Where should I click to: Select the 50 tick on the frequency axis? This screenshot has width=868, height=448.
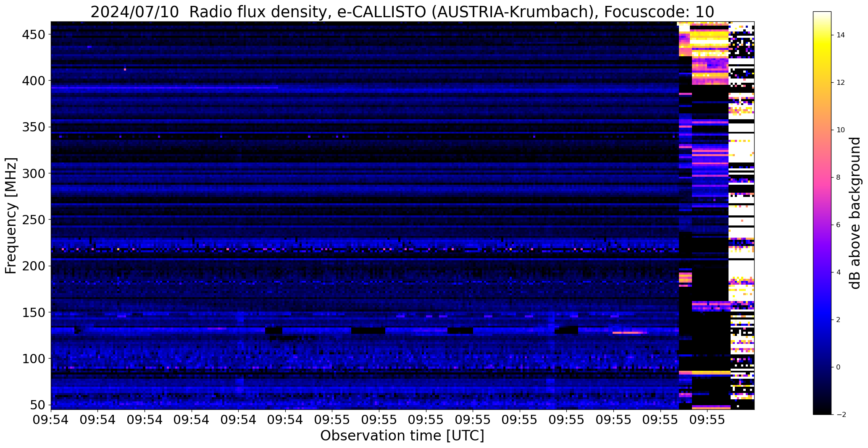pyautogui.click(x=38, y=405)
